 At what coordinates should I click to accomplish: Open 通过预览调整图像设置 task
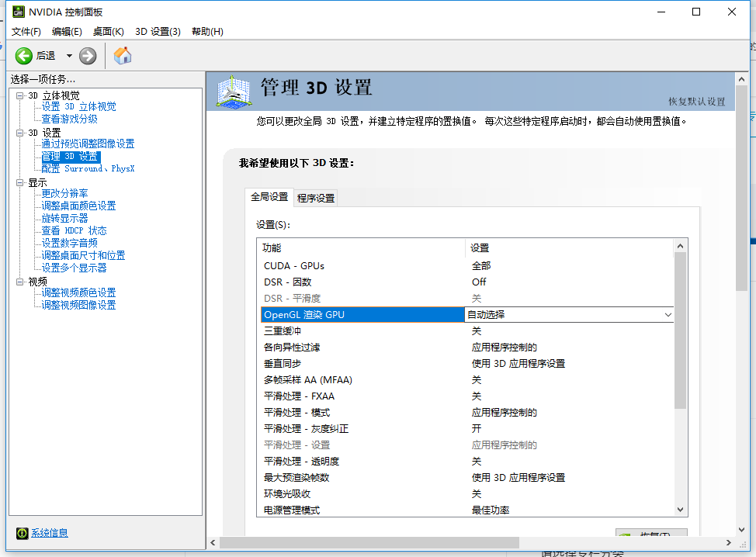tap(88, 144)
